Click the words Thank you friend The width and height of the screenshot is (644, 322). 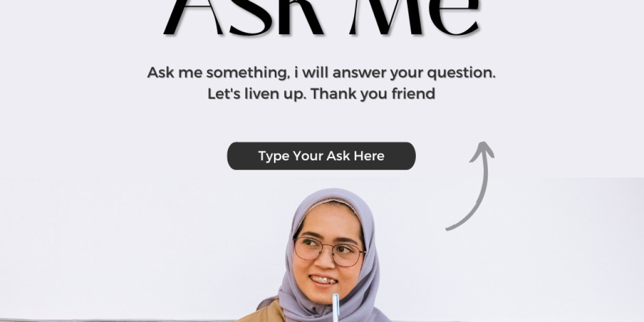click(x=374, y=94)
